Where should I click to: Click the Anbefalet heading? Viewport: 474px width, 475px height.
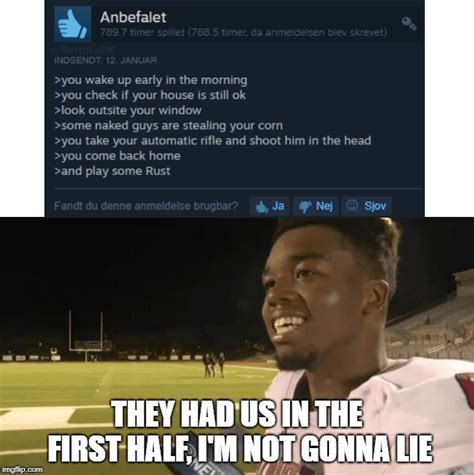click(133, 17)
